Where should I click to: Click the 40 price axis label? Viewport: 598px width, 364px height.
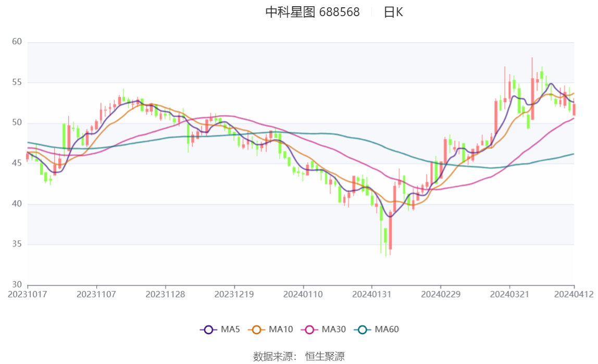coord(17,204)
